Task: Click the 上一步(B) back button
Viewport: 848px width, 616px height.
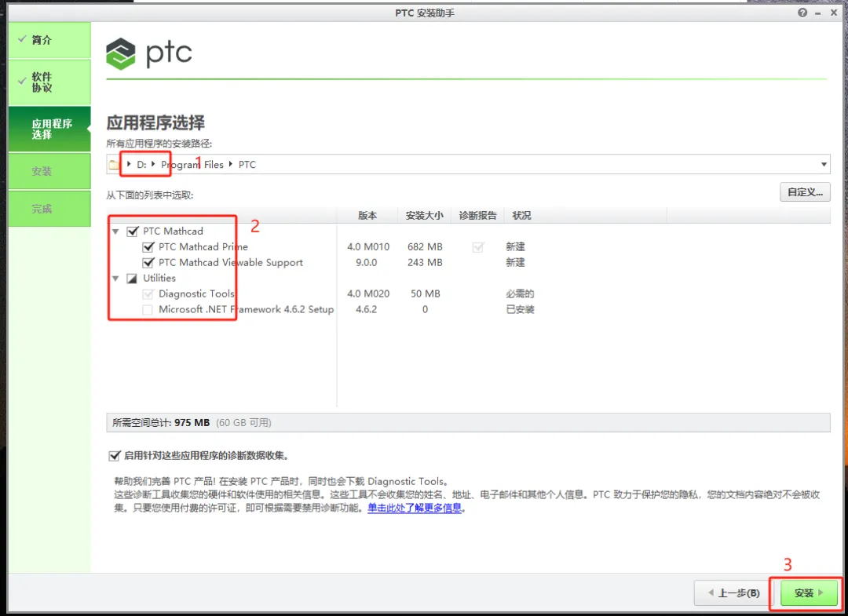Action: (x=734, y=592)
